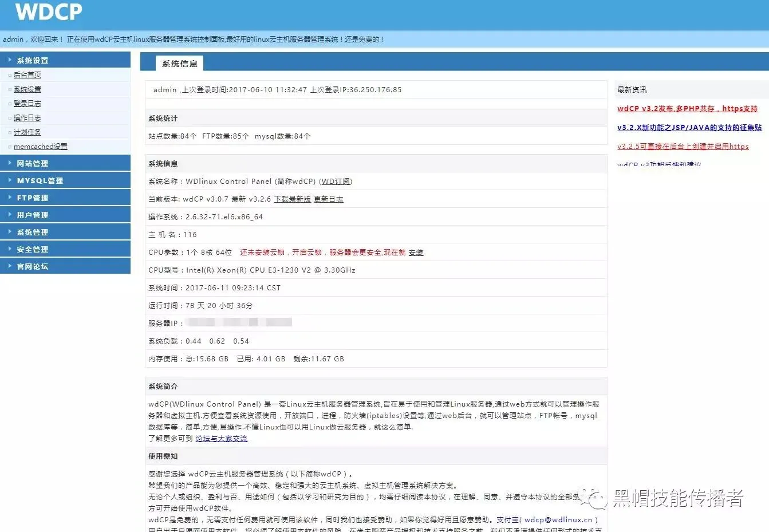Click the 内存使用 row
This screenshot has height=532, width=769.
(x=376, y=359)
